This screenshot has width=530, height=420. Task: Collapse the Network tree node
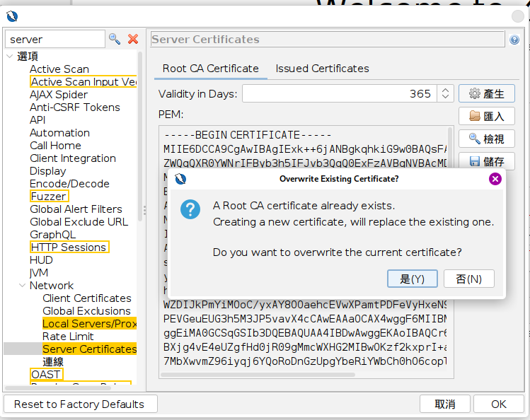(x=23, y=286)
